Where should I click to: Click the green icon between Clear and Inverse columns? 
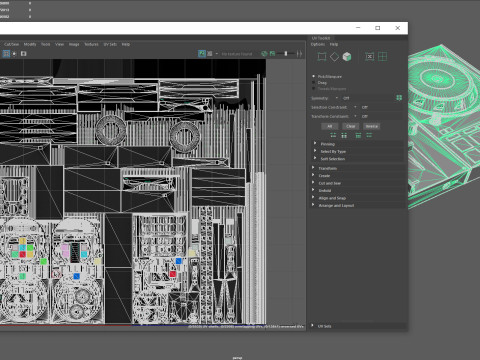click(358, 135)
